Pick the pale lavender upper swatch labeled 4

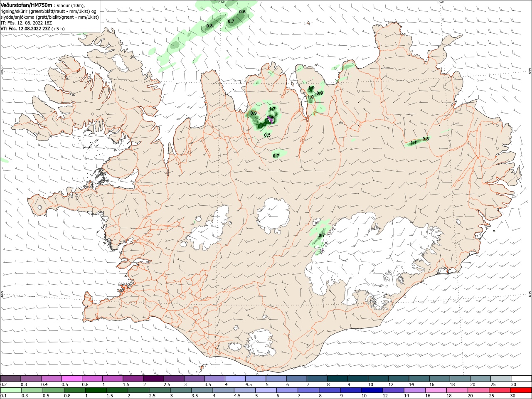pyautogui.click(x=235, y=379)
